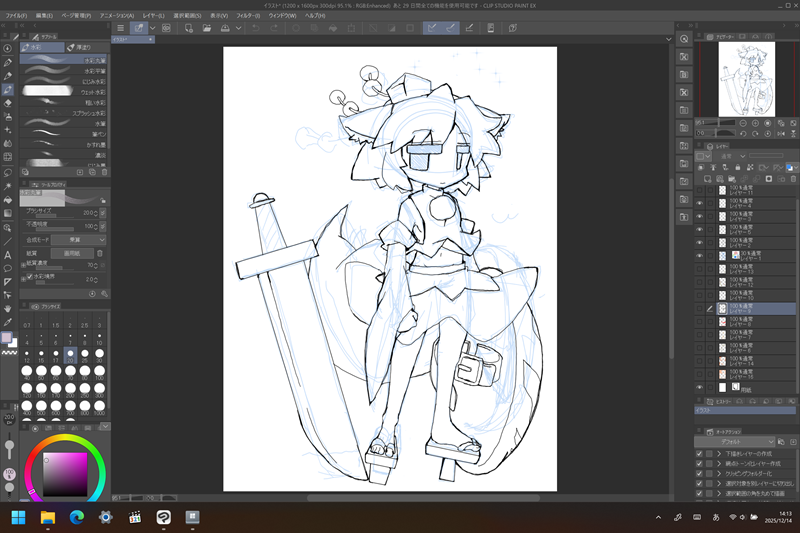Select the straight line Figure tool
Image resolution: width=800 pixels, height=533 pixels.
click(x=8, y=241)
